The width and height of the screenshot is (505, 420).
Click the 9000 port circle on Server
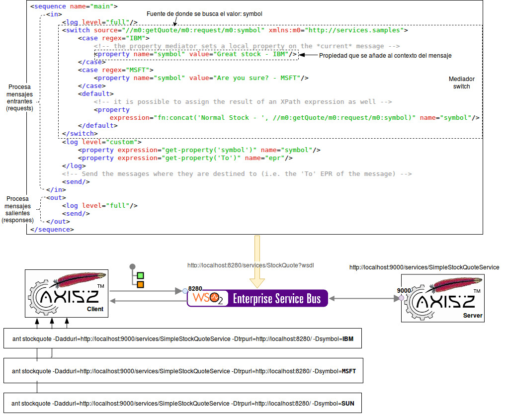click(x=401, y=298)
